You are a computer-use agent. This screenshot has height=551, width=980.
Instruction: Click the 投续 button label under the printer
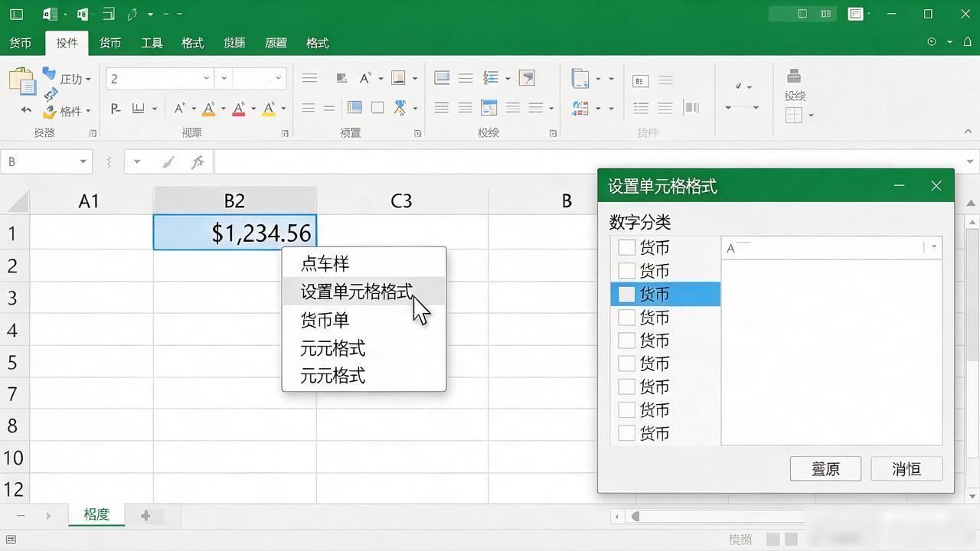pos(795,96)
